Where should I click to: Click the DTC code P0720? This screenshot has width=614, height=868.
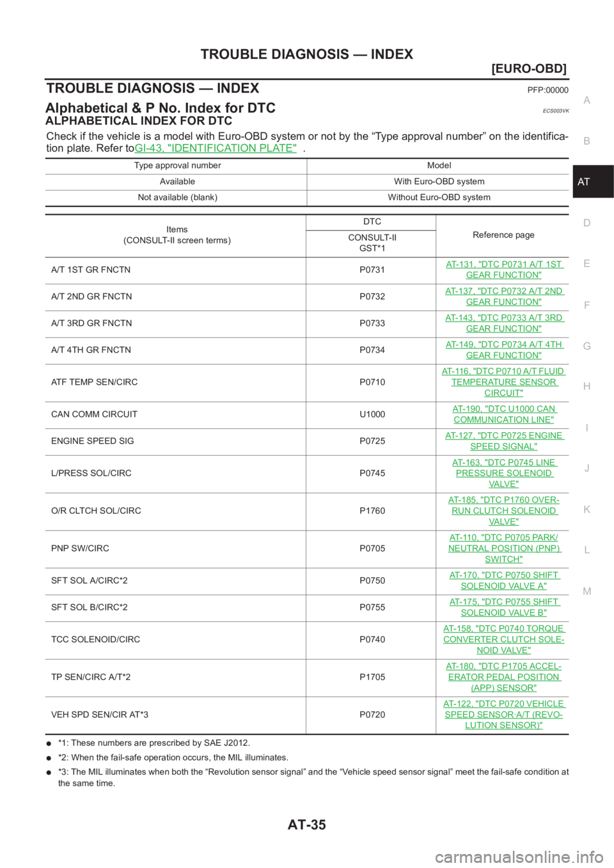click(x=372, y=715)
